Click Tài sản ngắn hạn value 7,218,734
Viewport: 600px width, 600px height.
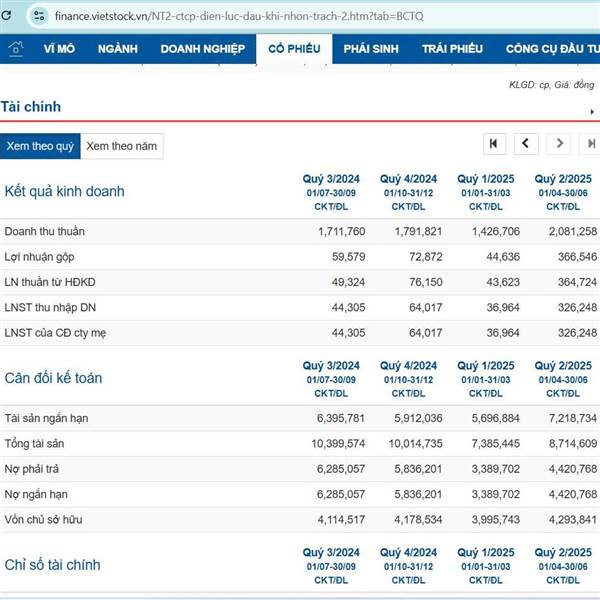(x=573, y=418)
